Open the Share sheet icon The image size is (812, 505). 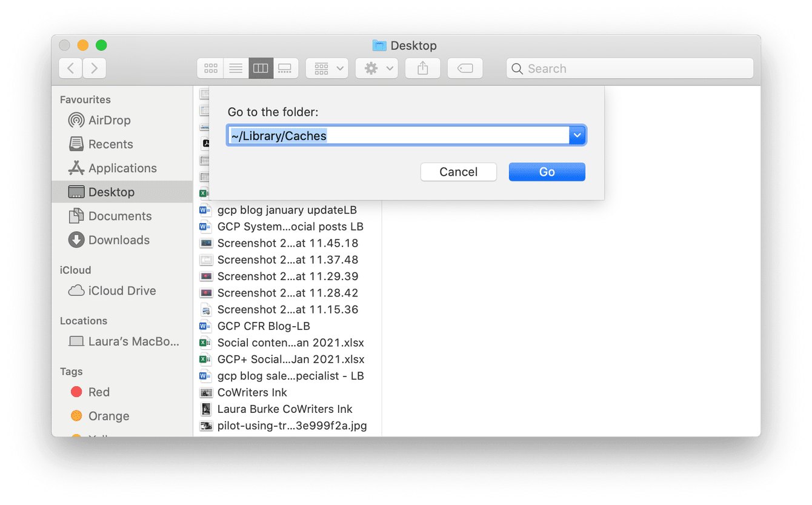pyautogui.click(x=422, y=68)
